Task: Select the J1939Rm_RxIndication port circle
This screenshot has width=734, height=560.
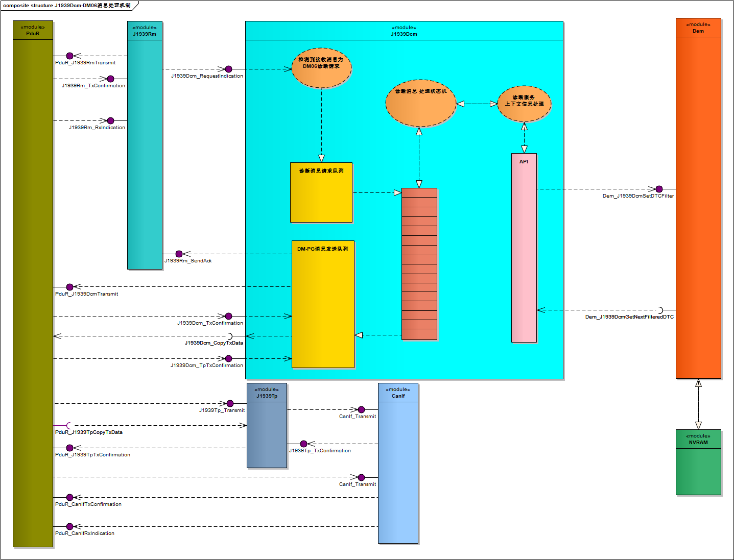Action: click(110, 120)
